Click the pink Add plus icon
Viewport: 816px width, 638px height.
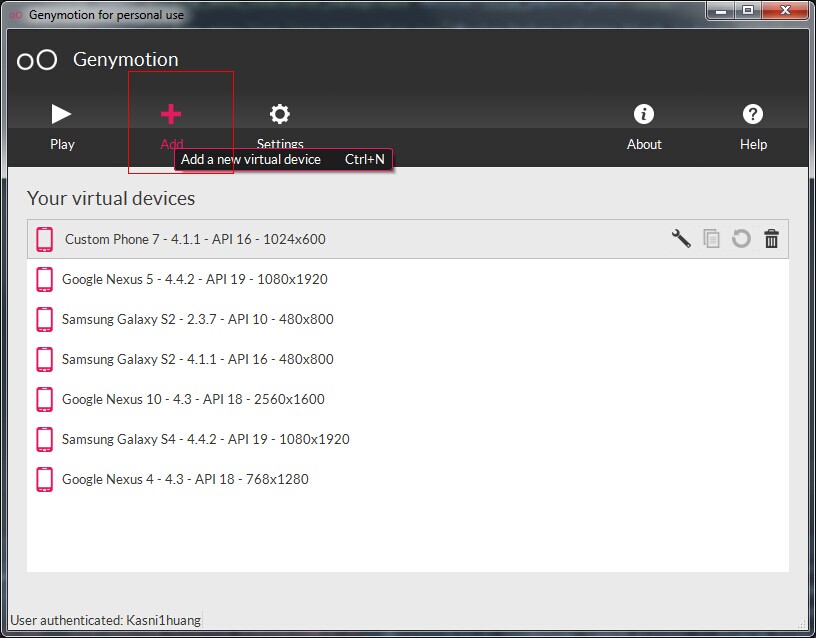[171, 114]
